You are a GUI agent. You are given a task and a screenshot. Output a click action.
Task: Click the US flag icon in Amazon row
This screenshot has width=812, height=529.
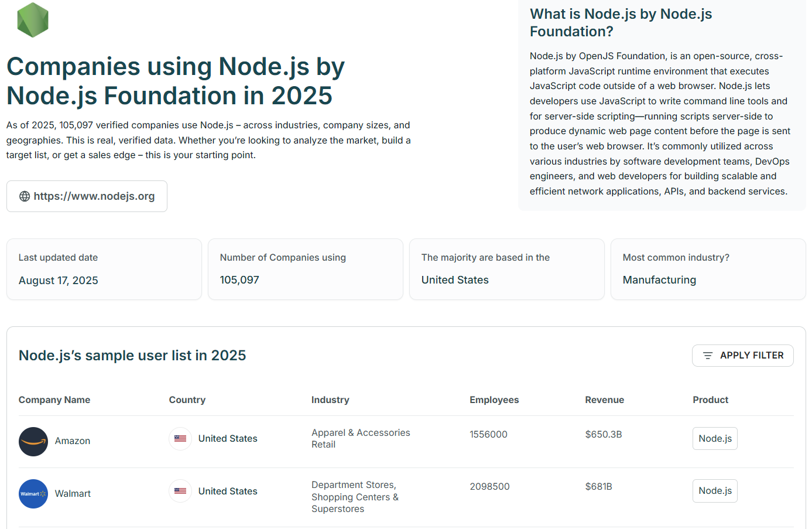coord(180,439)
